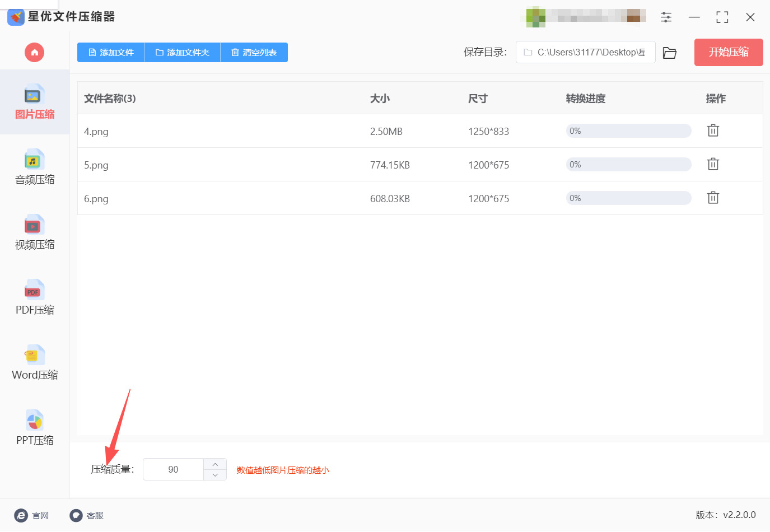This screenshot has height=532, width=770.
Task: Open PPT压缩 compression section
Action: coord(35,427)
